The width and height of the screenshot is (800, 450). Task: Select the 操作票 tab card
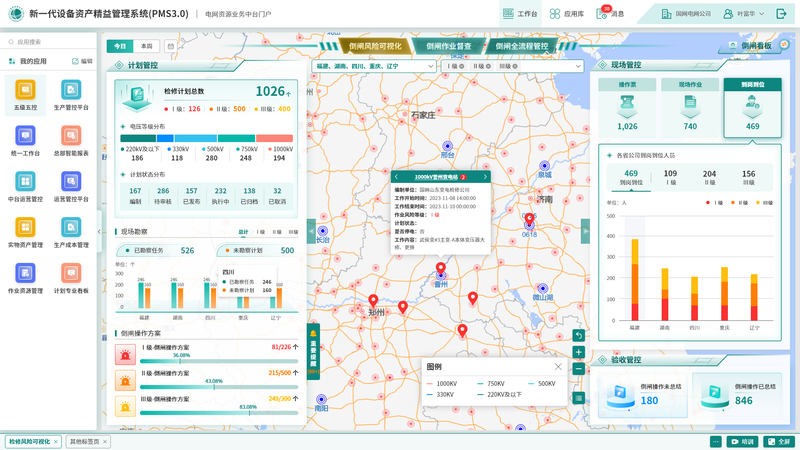628,106
